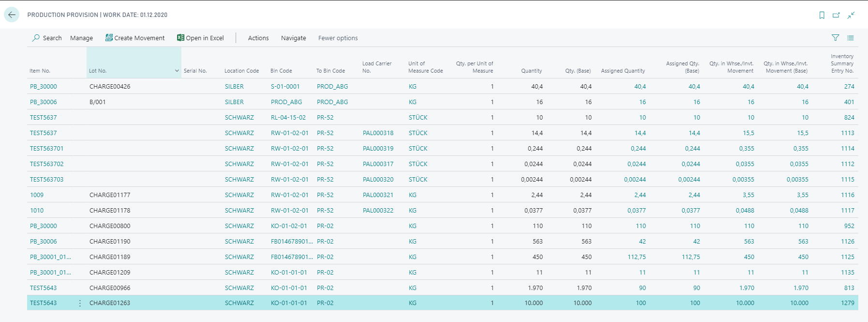Click the Serial No. column header

[195, 71]
